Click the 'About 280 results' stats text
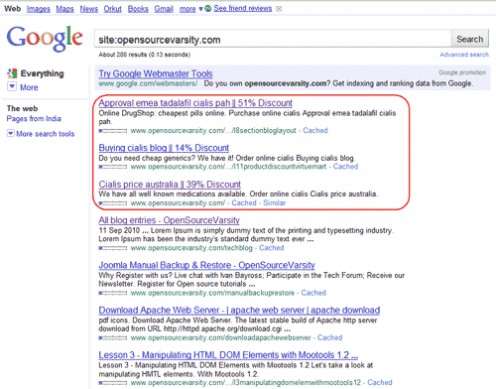Image resolution: width=496 pixels, height=389 pixels. [x=144, y=55]
